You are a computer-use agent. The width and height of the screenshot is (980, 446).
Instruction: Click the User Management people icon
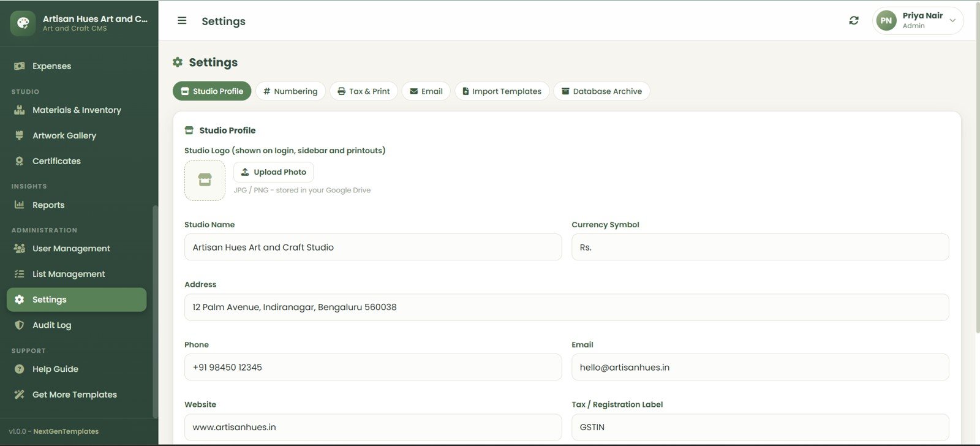pos(20,249)
